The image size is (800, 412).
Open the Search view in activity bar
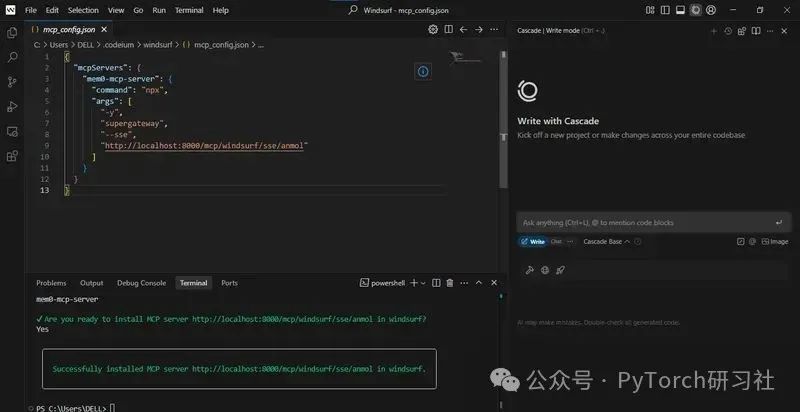12,57
